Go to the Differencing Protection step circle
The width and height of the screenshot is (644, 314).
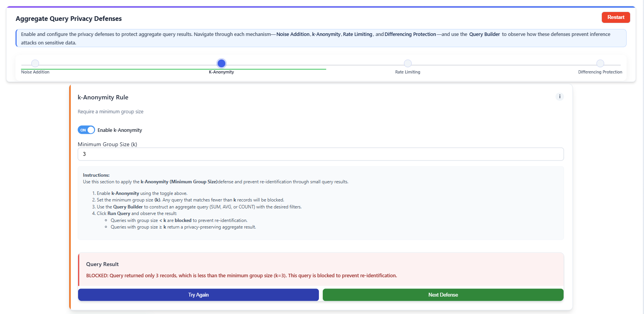click(x=600, y=63)
